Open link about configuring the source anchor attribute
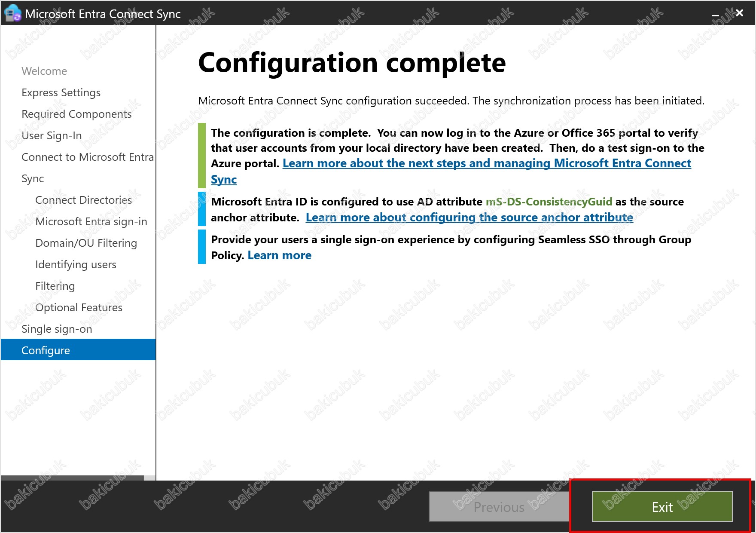This screenshot has width=756, height=533. click(x=469, y=217)
